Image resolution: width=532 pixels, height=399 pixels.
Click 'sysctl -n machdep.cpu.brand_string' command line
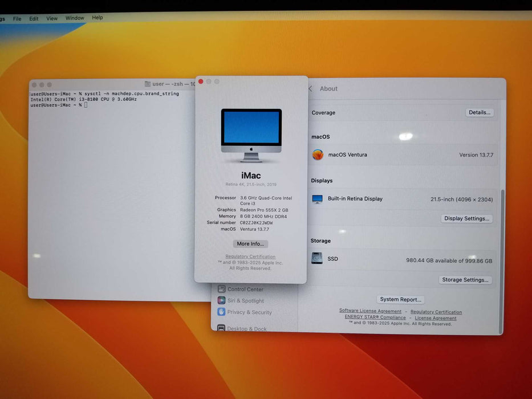click(132, 93)
